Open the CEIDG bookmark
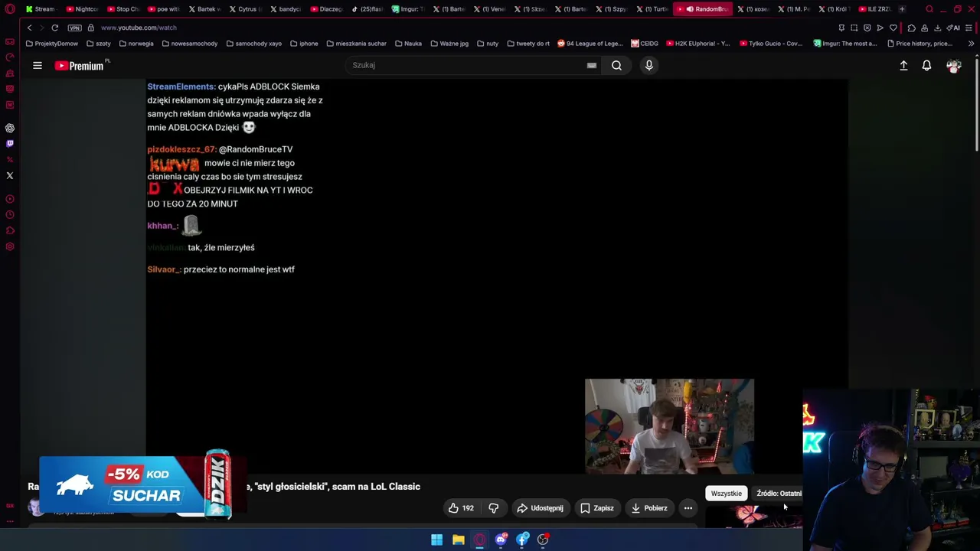This screenshot has height=551, width=980. pos(645,44)
